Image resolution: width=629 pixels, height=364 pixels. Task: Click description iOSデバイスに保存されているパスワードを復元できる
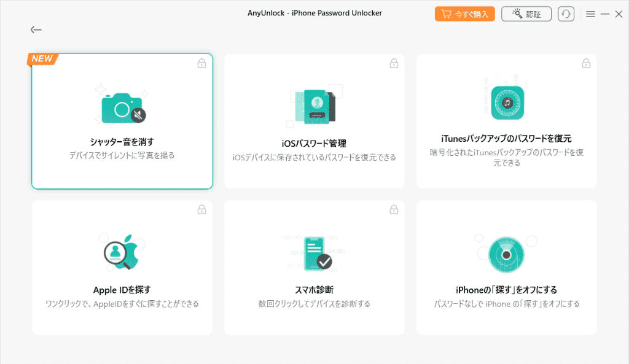point(314,158)
